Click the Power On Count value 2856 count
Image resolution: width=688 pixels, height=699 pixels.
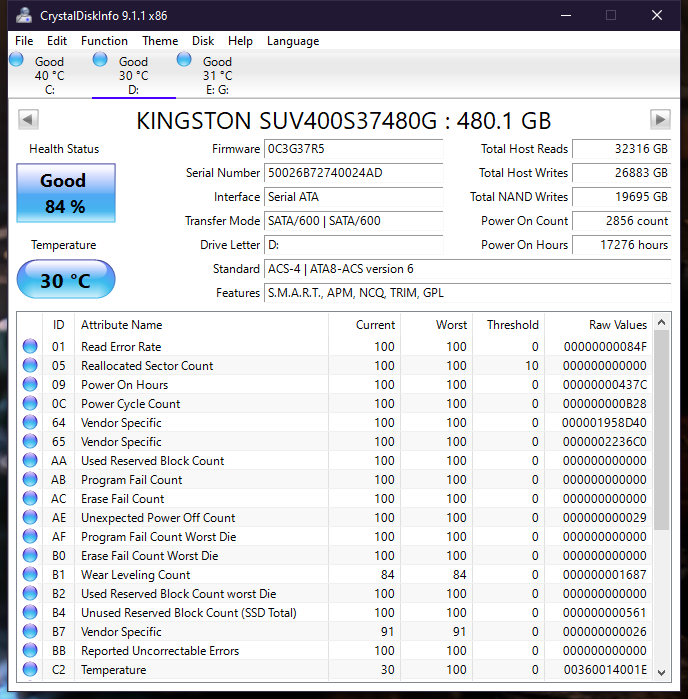(x=622, y=221)
